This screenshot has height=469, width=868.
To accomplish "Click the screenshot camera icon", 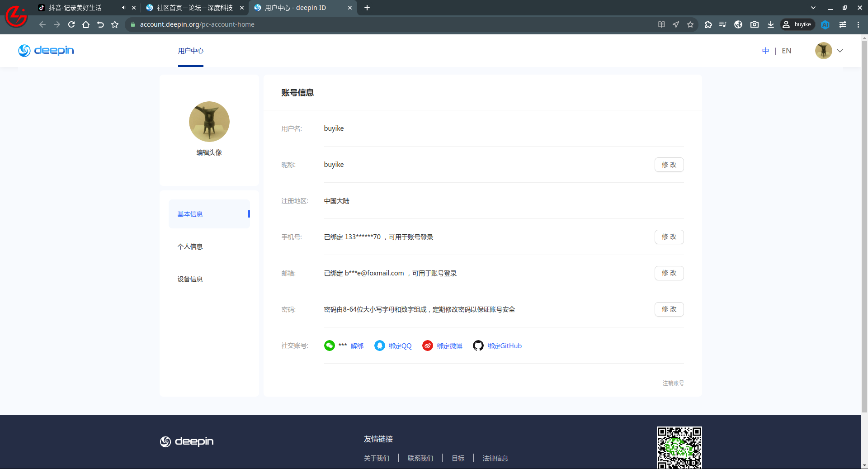I will point(755,24).
